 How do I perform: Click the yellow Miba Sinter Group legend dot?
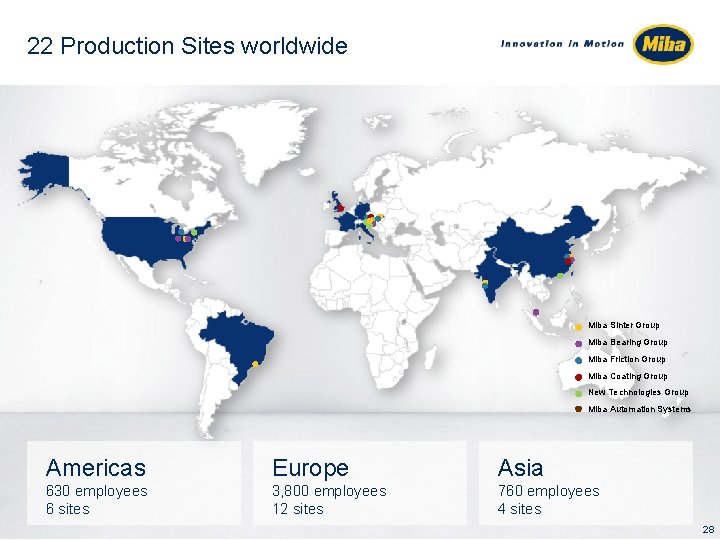(x=579, y=326)
